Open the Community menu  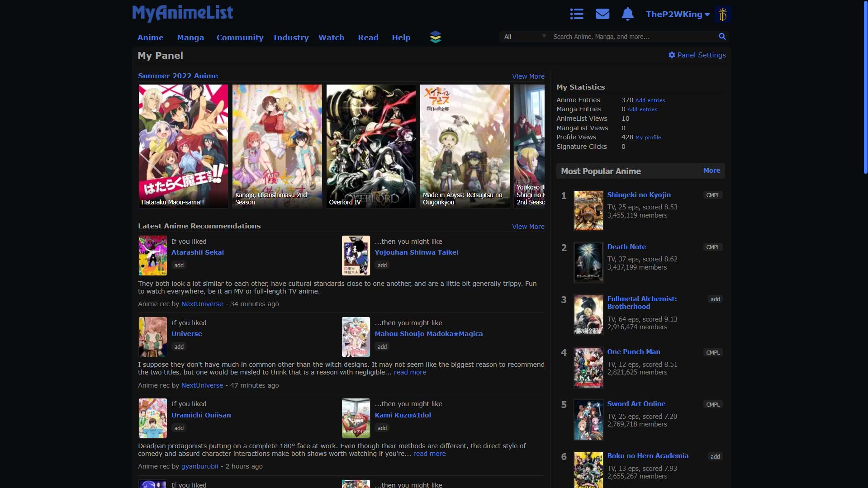[x=240, y=38]
